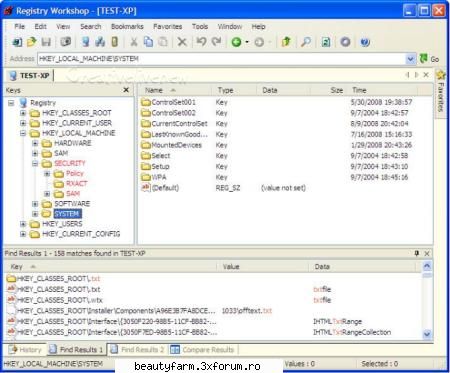This screenshot has height=373, width=450.
Task: Click the Refresh toolbar icon
Action: [326, 42]
